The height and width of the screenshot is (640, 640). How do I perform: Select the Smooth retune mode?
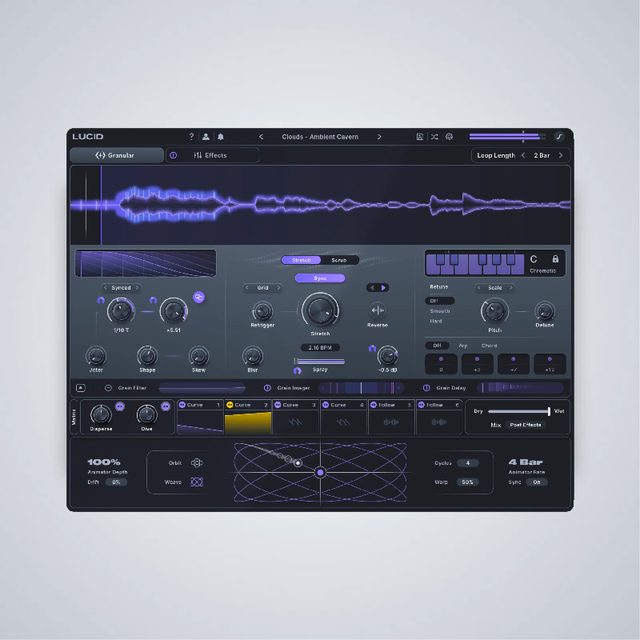[x=440, y=311]
